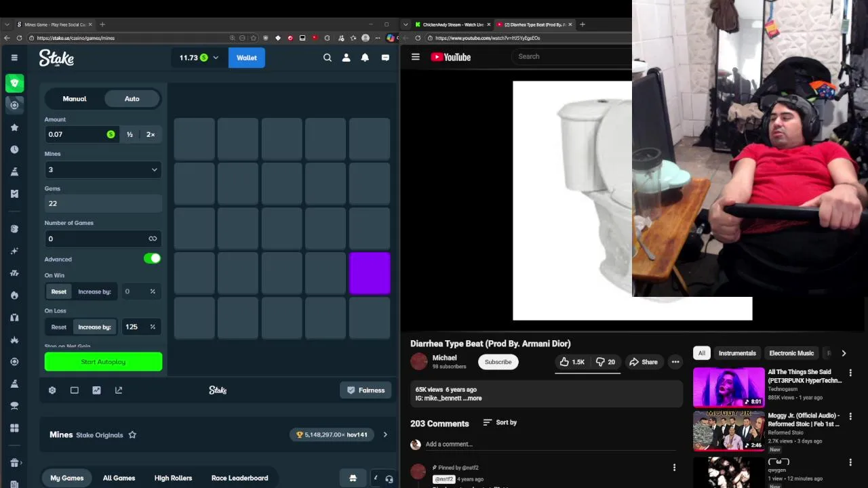Open Race Leaderboard tab
868x488 pixels.
pyautogui.click(x=239, y=478)
